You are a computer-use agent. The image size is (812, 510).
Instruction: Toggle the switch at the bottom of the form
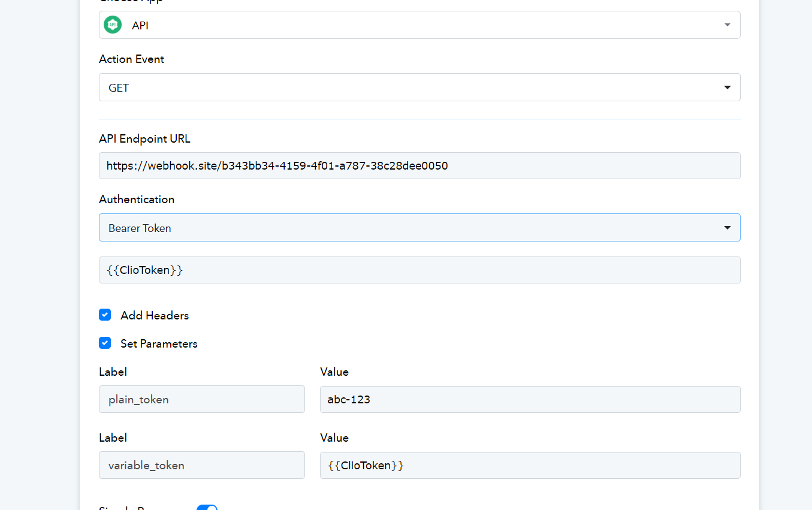207,507
